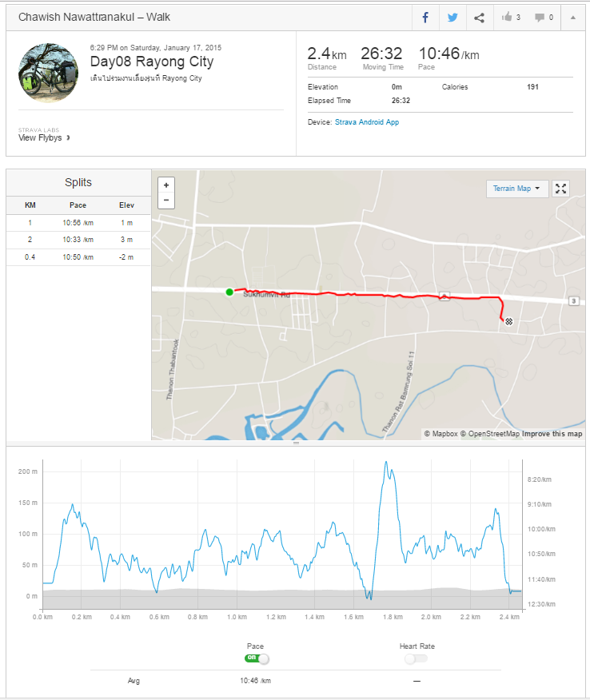Click the checkered finish marker on the map

(508, 321)
